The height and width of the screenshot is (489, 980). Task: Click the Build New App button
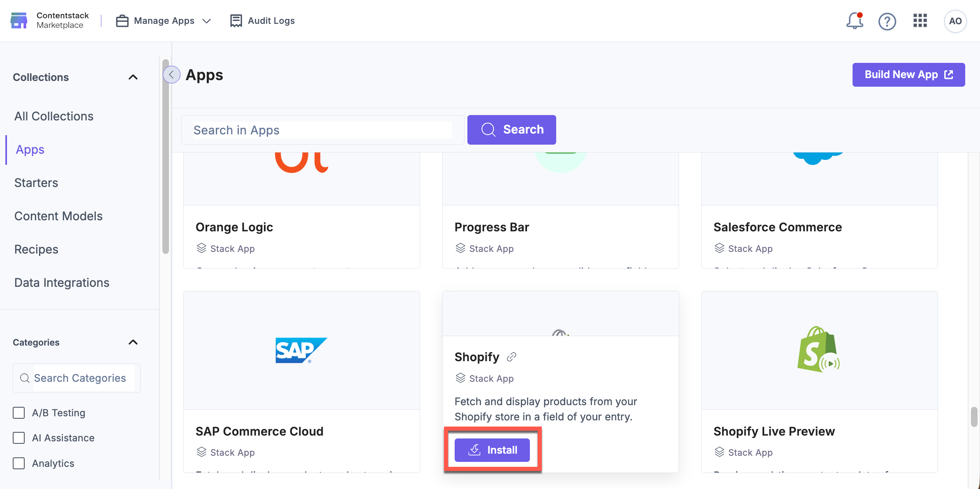(x=908, y=75)
